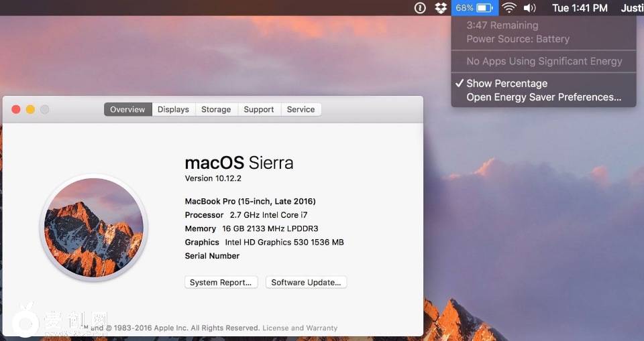Open the Service tab
Image resolution: width=644 pixels, height=341 pixels.
tap(301, 109)
